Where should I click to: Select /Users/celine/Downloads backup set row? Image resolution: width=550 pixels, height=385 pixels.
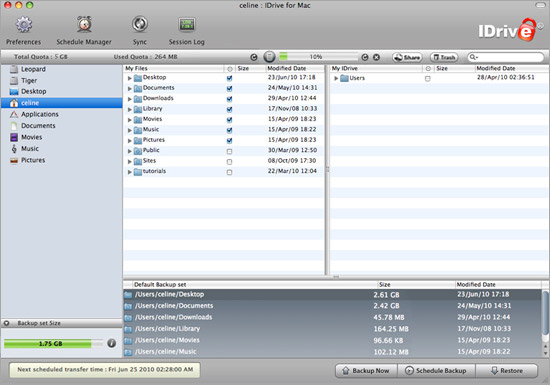point(333,317)
